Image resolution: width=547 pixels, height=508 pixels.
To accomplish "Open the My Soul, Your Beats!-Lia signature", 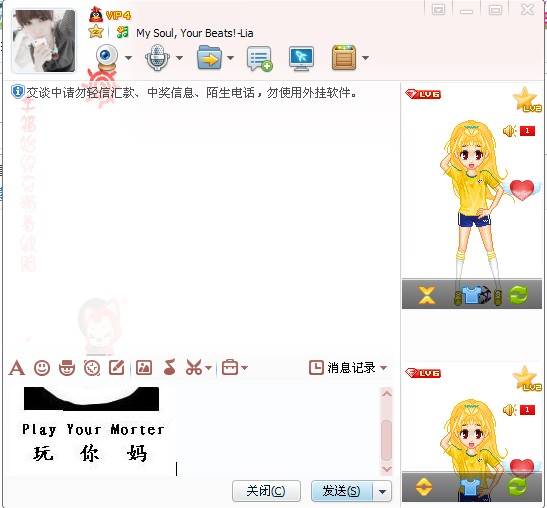I will pos(195,33).
